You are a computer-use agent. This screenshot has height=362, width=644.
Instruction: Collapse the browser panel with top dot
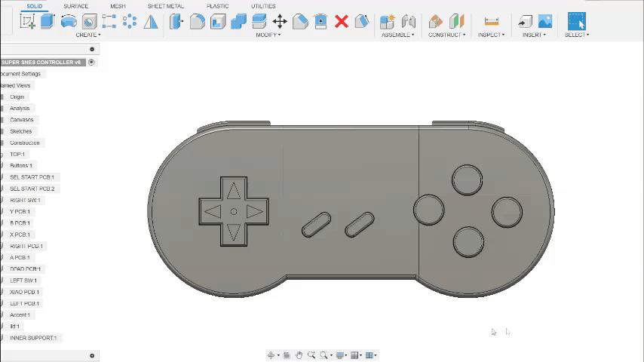tap(92, 49)
